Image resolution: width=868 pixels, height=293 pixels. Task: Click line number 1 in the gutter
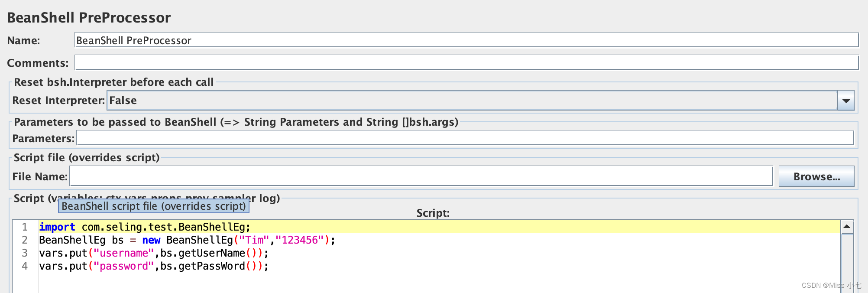[25, 227]
